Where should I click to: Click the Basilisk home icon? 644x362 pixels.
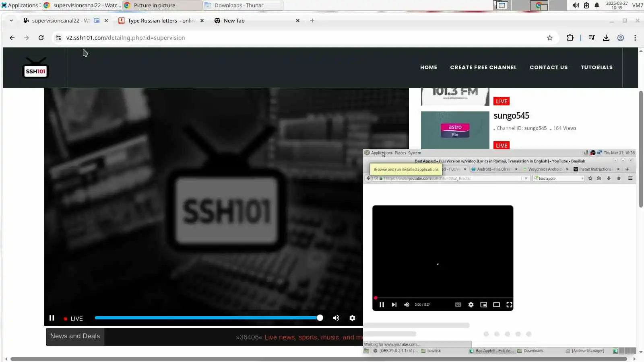619,178
